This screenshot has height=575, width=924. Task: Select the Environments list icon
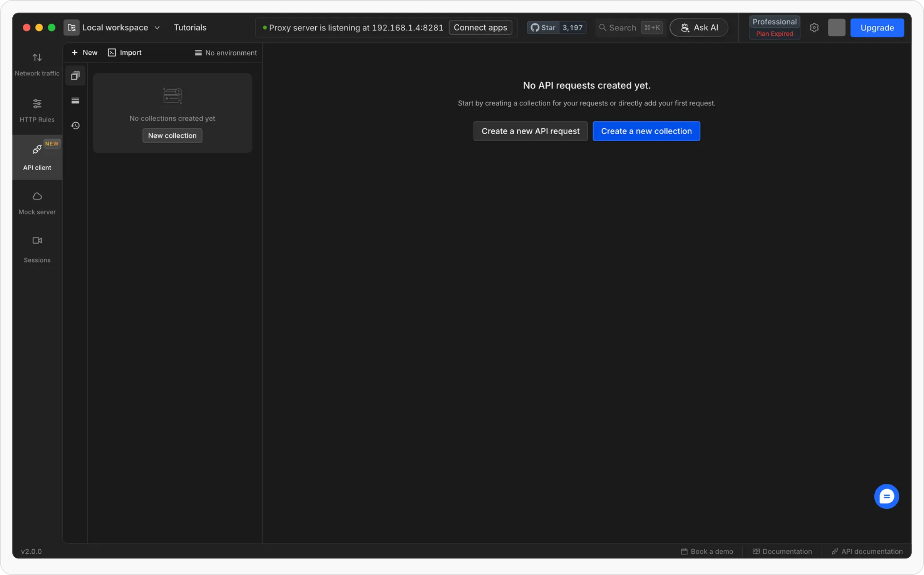(x=75, y=101)
